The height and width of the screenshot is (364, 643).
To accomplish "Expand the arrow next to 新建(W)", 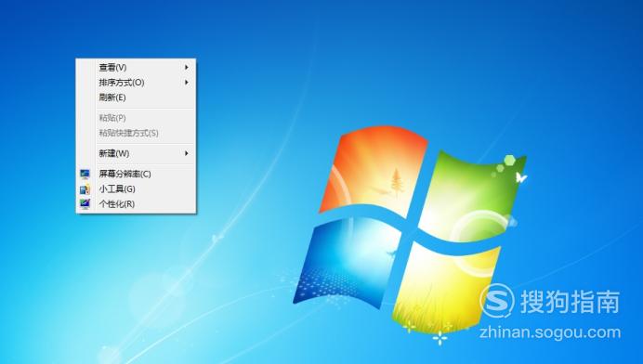I will [187, 153].
